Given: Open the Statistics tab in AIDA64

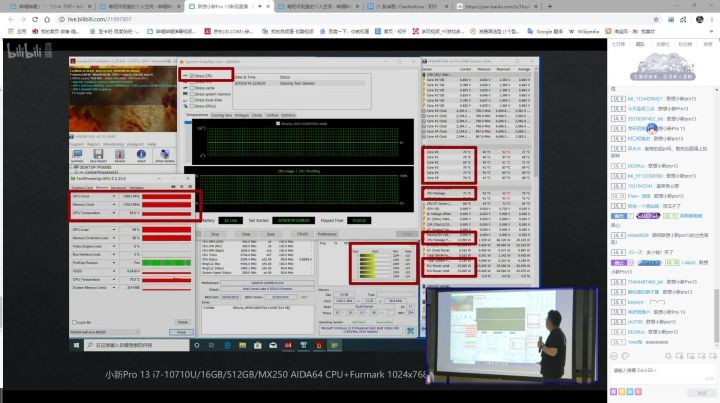Looking at the screenshot, I should [x=288, y=115].
